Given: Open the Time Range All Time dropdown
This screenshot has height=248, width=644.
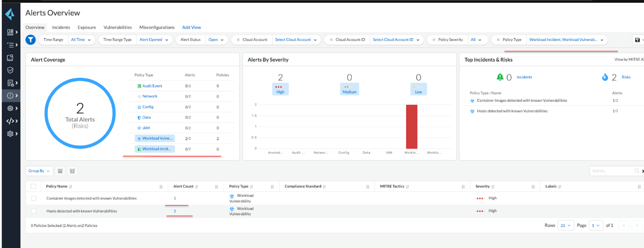Looking at the screenshot, I should coord(81,40).
